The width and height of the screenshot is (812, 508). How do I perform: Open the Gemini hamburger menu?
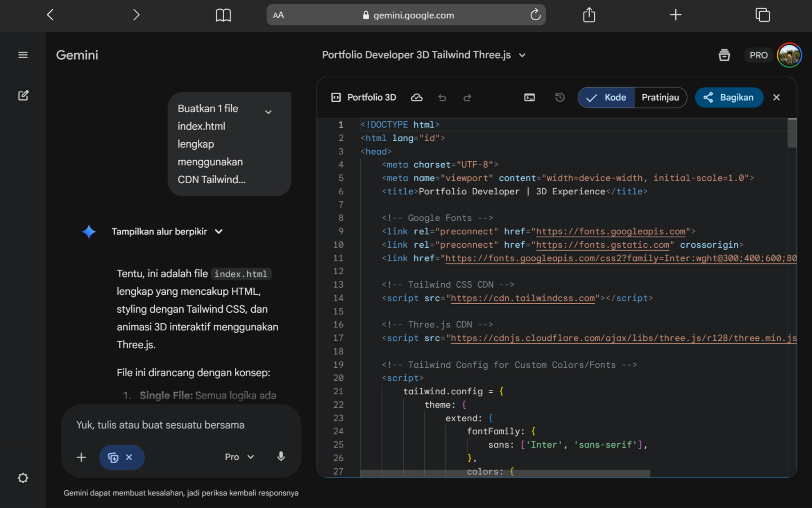(x=23, y=55)
